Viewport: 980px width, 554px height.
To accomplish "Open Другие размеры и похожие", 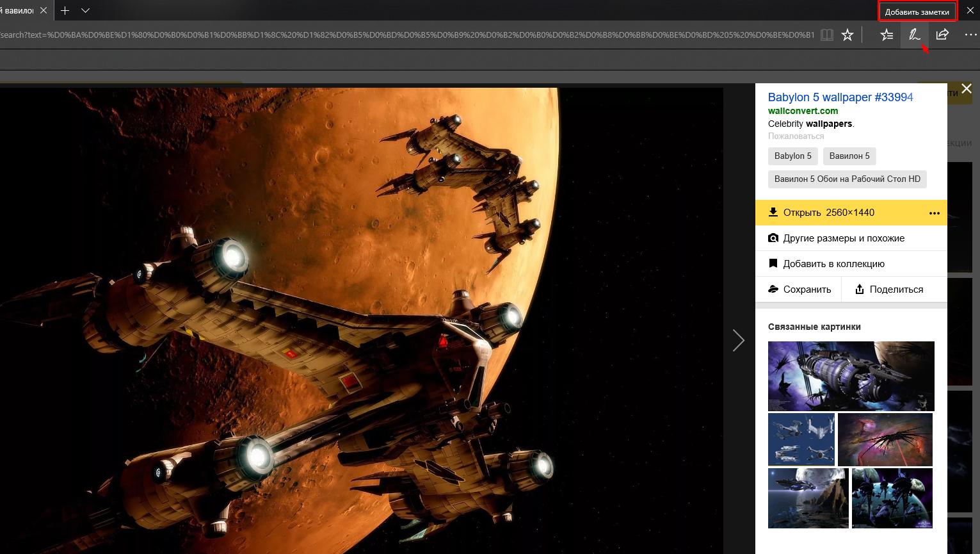I will 851,238.
